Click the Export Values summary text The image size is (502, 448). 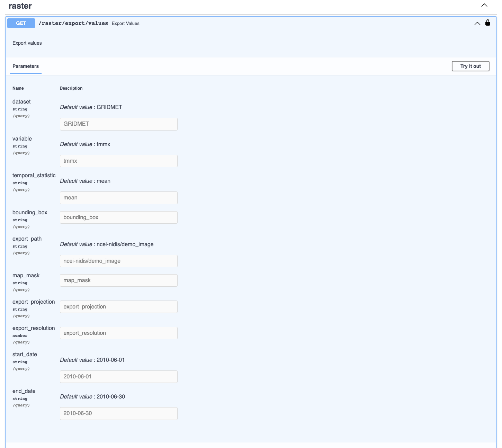125,24
